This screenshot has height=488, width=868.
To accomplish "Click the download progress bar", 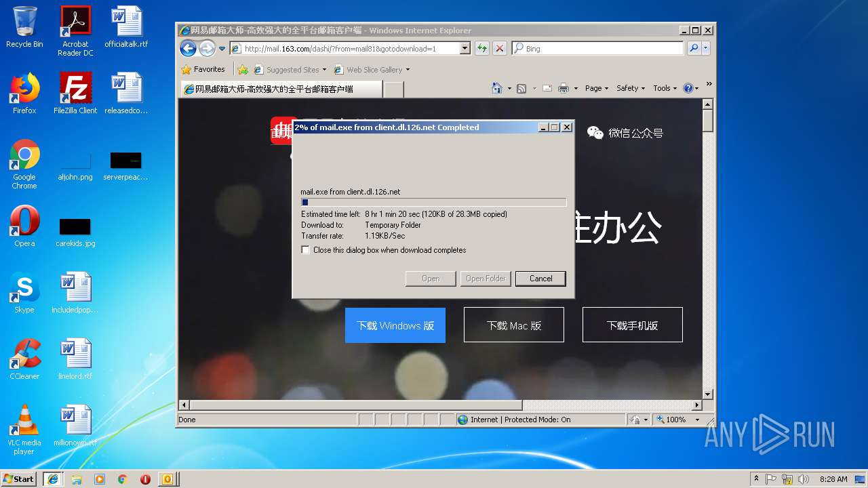I will [433, 202].
